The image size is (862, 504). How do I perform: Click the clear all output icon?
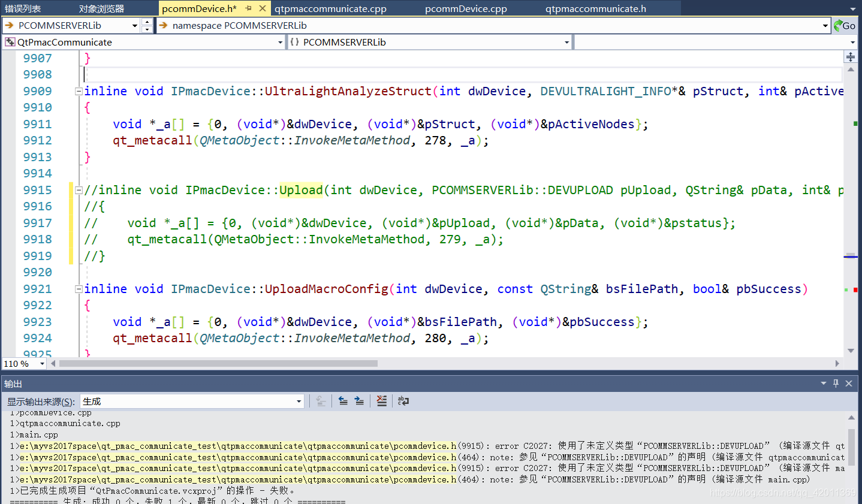click(x=382, y=401)
